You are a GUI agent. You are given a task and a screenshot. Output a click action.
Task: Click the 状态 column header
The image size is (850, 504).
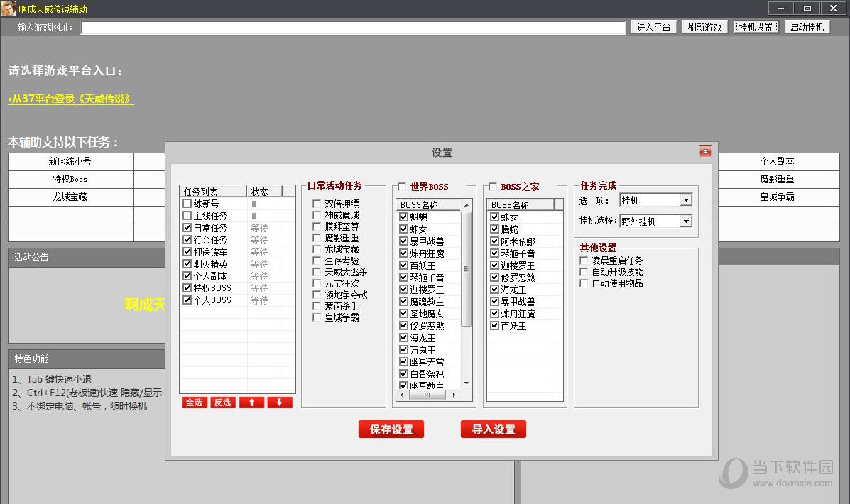(x=265, y=191)
